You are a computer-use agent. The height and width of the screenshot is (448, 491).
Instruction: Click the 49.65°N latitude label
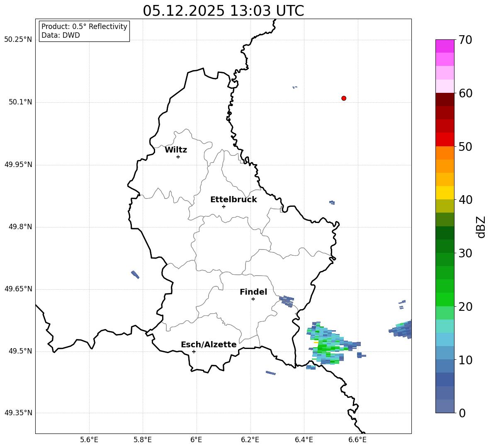pos(18,289)
